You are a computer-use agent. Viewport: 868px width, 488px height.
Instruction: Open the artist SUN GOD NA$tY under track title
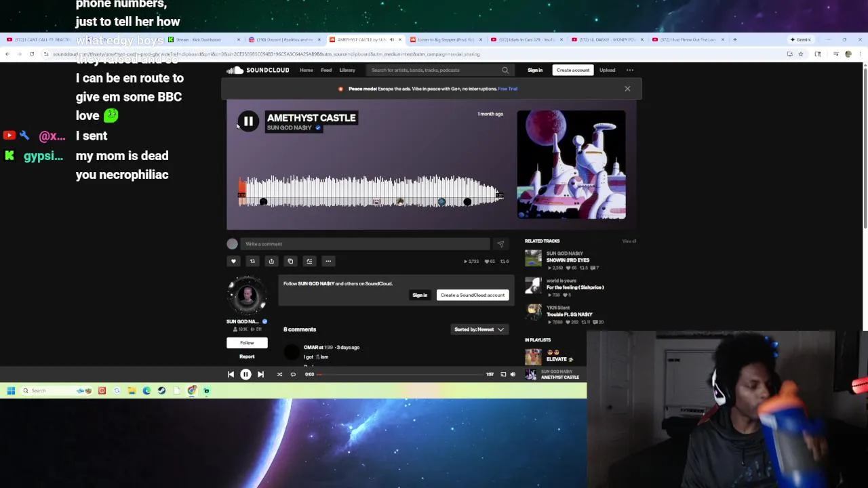(x=290, y=128)
